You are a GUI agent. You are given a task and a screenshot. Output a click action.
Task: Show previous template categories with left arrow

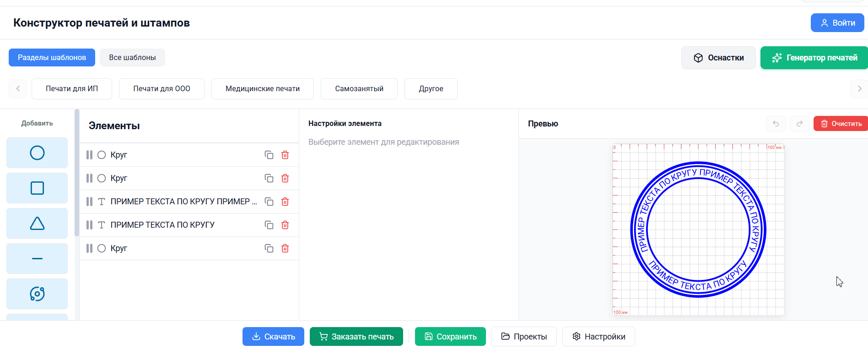coord(18,89)
